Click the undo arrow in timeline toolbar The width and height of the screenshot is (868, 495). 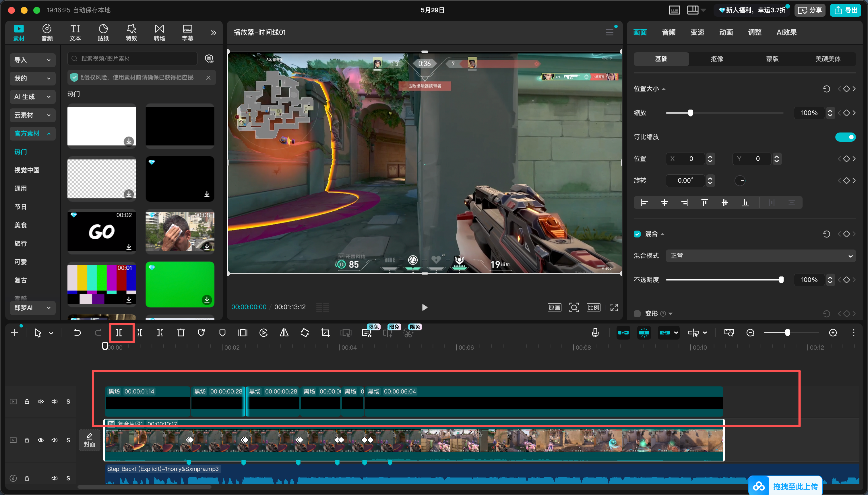coord(77,333)
